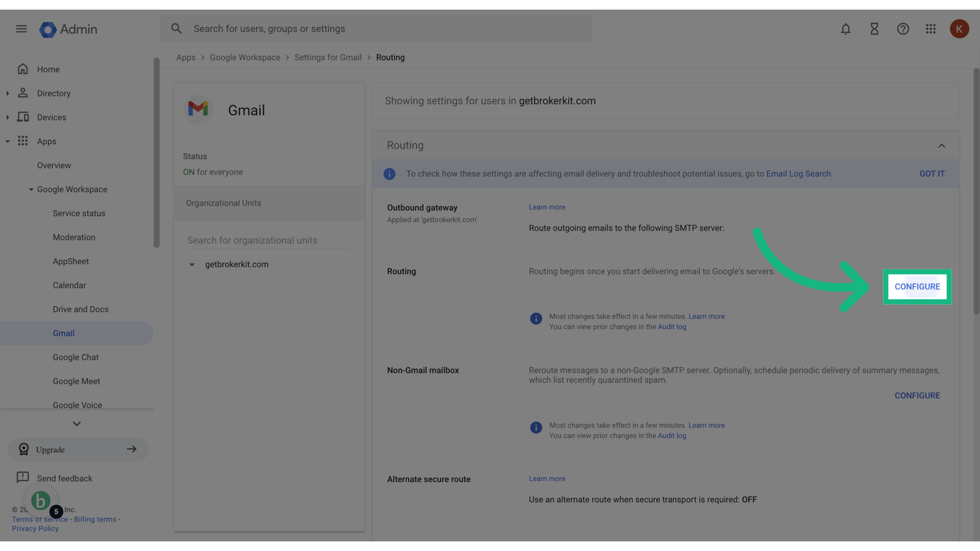Open notifications bell
The image size is (980, 551).
[x=846, y=29]
